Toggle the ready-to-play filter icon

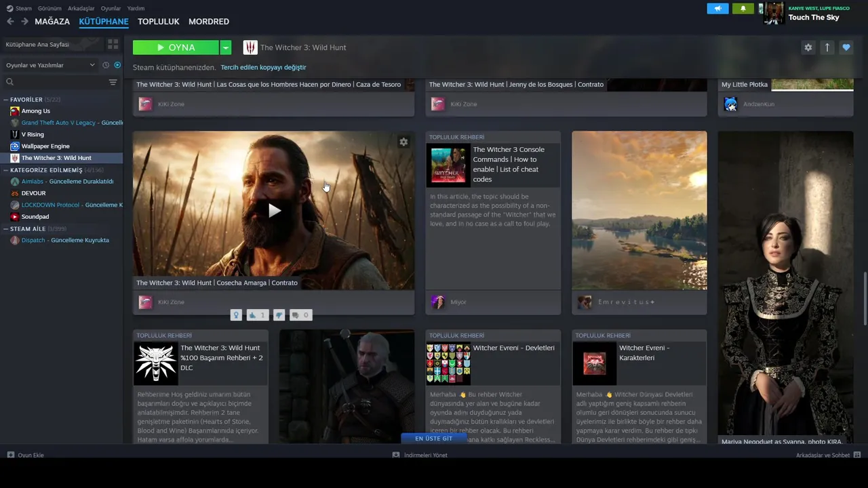tap(117, 65)
